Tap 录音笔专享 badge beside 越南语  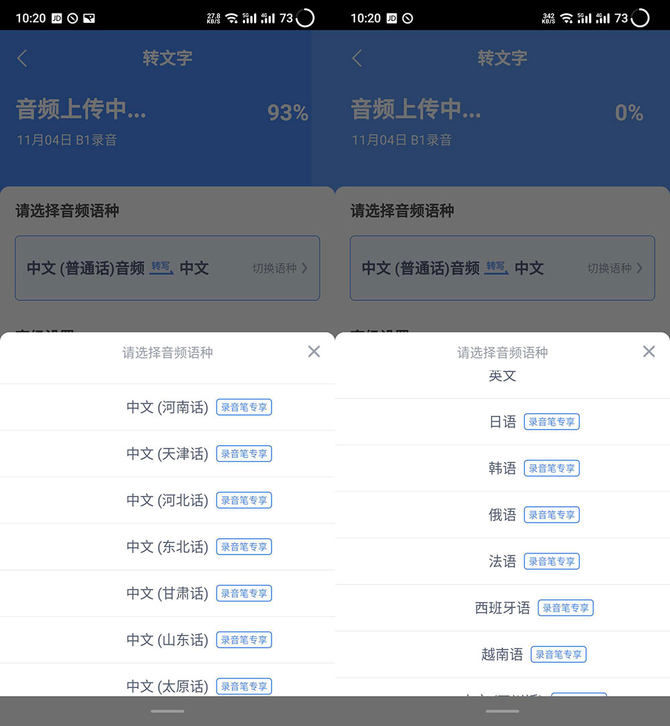[558, 655]
